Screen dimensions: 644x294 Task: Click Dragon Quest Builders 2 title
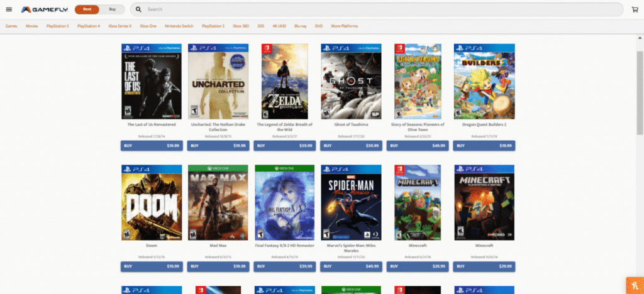tap(484, 124)
